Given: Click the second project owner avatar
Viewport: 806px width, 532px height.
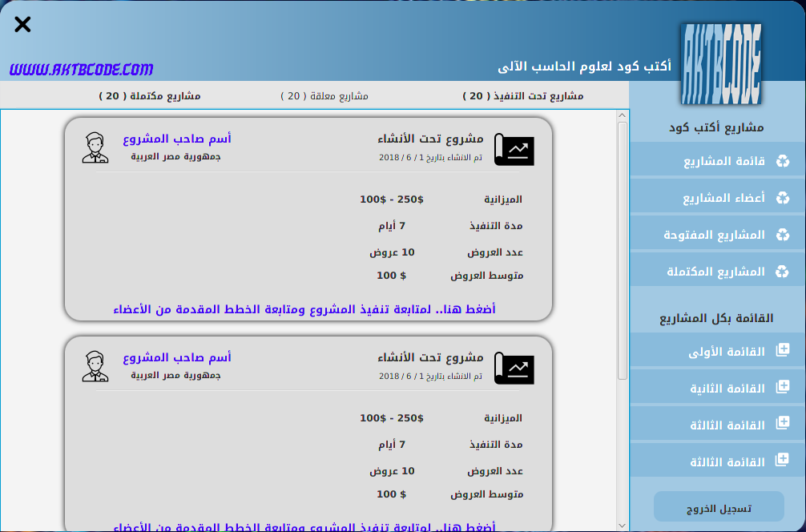Looking at the screenshot, I should (x=95, y=366).
